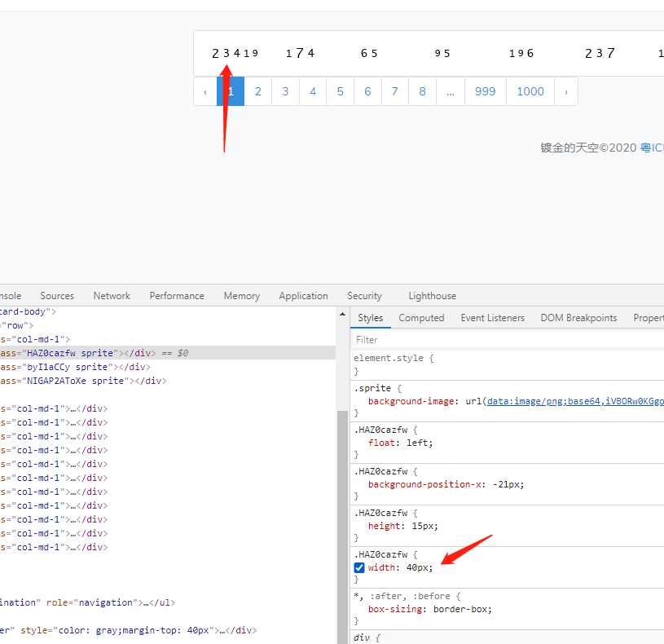
Task: Switch to the Network tab
Action: 112,296
